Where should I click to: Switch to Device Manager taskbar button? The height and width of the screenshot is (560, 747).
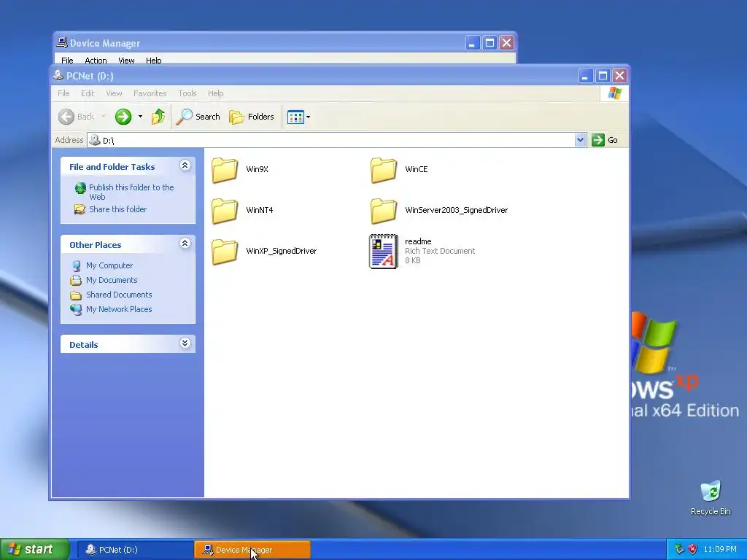252,550
